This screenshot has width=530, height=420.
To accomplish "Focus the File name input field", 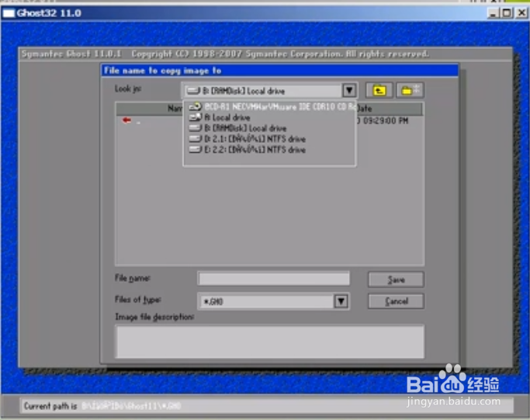I will [x=274, y=279].
